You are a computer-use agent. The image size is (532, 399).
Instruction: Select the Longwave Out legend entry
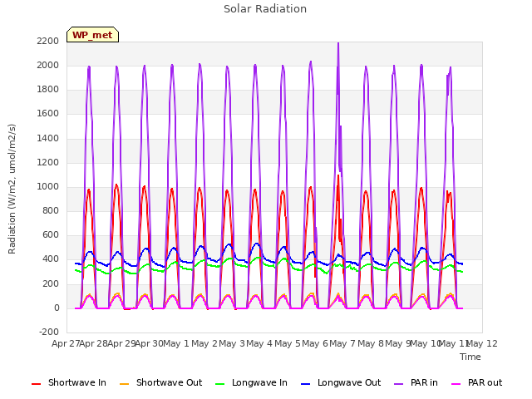[341, 382]
